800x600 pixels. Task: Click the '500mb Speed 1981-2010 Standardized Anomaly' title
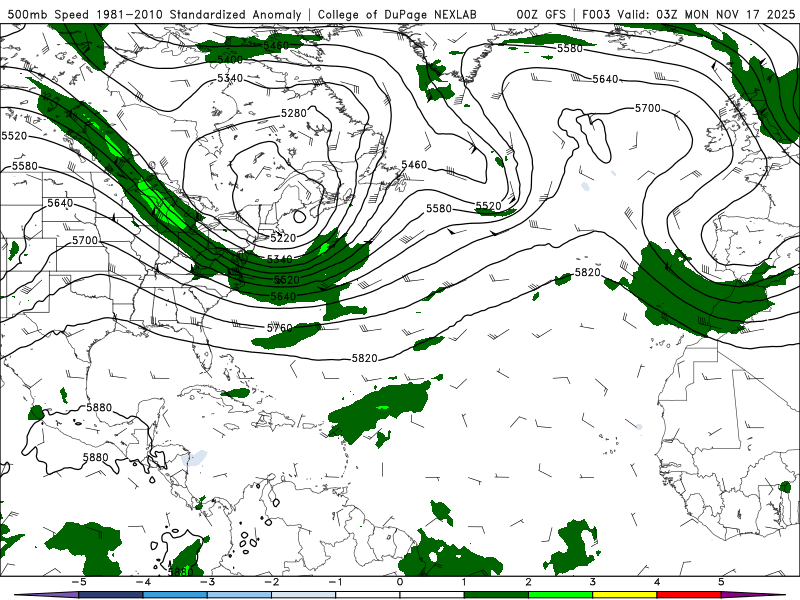pyautogui.click(x=155, y=14)
